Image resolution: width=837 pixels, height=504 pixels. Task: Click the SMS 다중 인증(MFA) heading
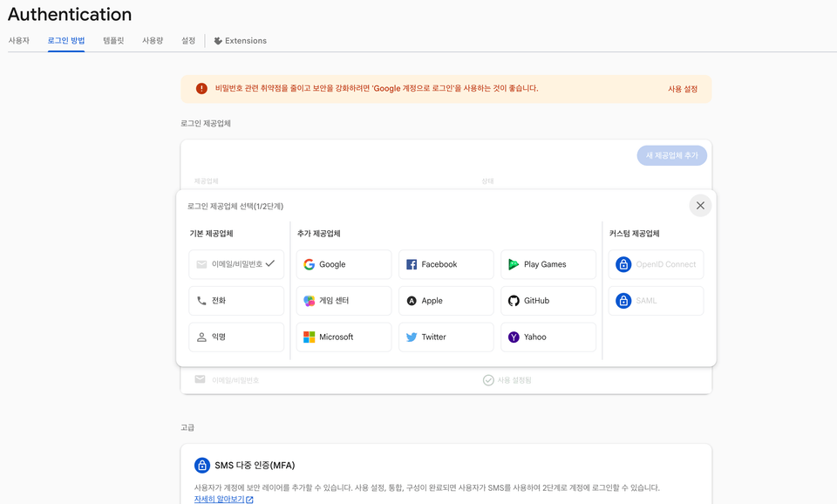(x=255, y=465)
